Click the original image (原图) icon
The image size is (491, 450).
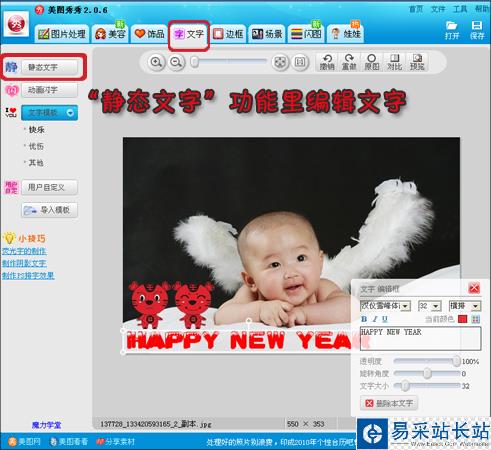tap(371, 62)
